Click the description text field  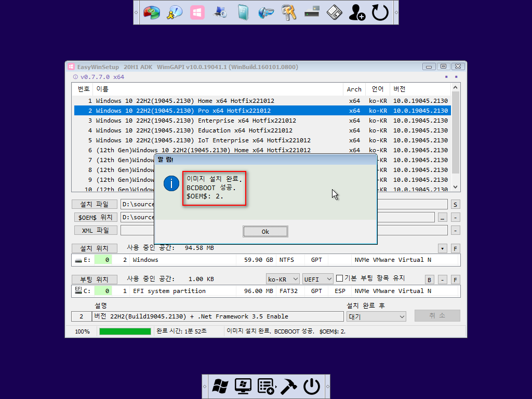coord(218,316)
